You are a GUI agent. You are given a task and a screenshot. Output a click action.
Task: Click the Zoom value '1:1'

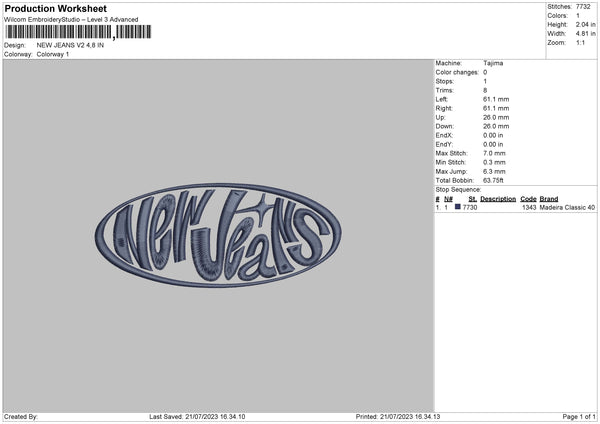(x=580, y=43)
